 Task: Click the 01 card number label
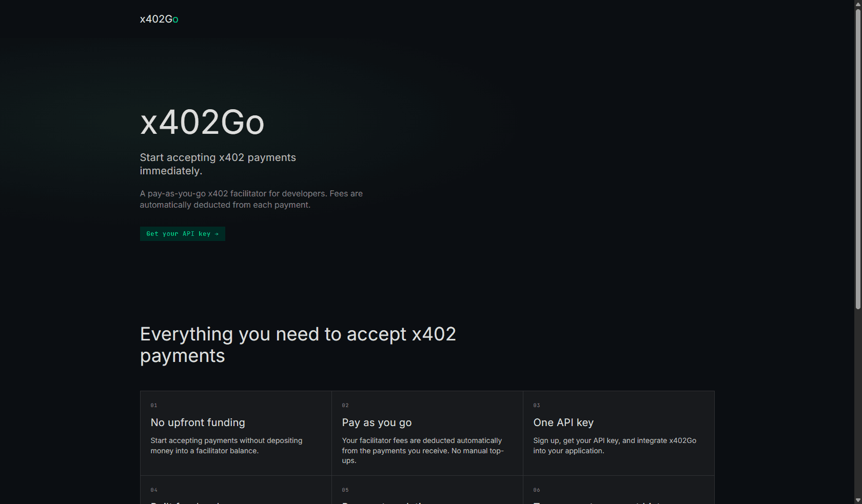(x=154, y=406)
